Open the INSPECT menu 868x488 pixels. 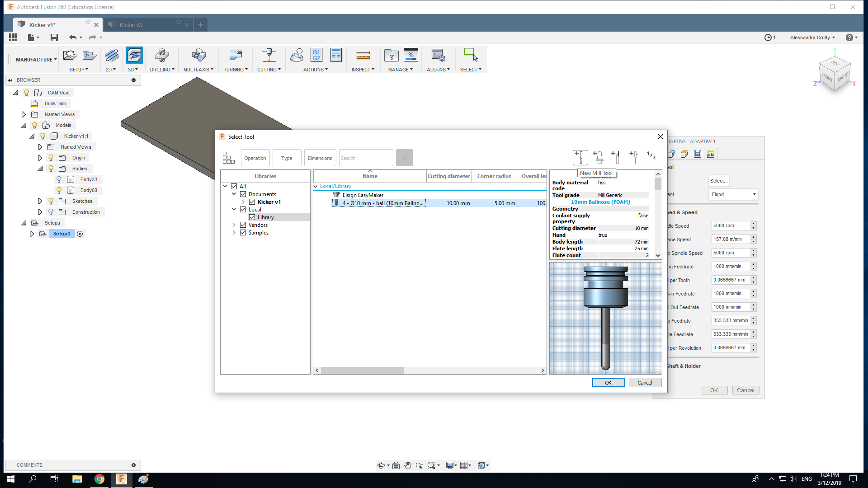point(363,70)
